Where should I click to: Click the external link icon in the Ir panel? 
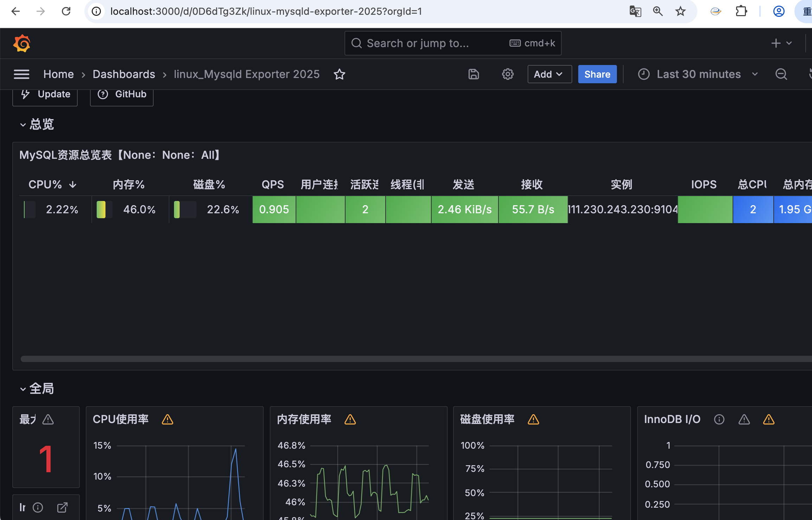(x=62, y=507)
